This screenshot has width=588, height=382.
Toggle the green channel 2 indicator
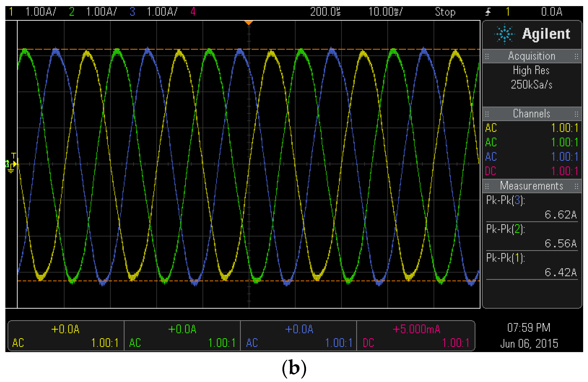72,12
